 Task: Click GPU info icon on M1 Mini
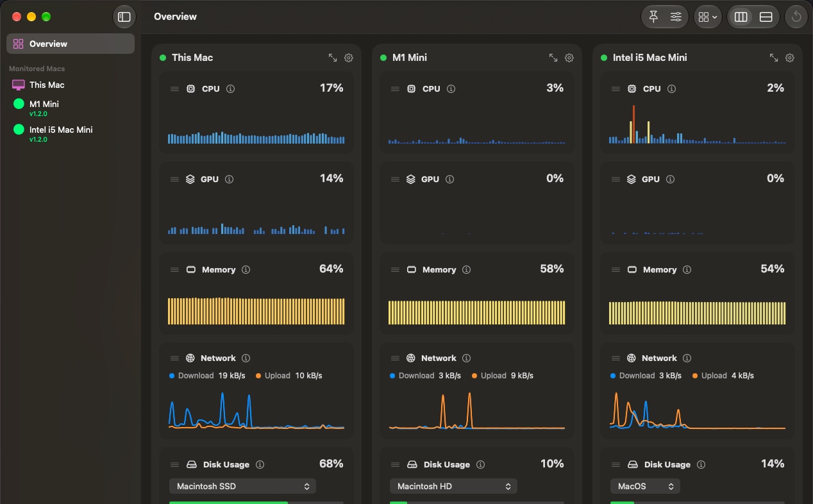(450, 180)
